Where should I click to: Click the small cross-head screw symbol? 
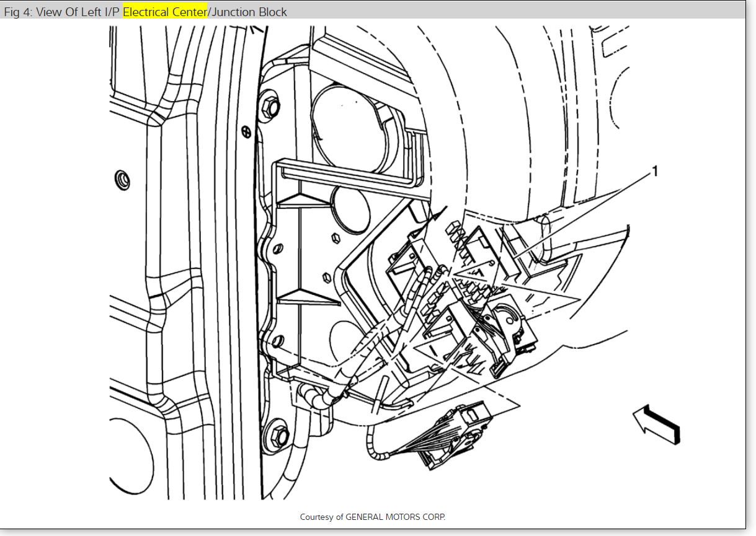click(246, 131)
